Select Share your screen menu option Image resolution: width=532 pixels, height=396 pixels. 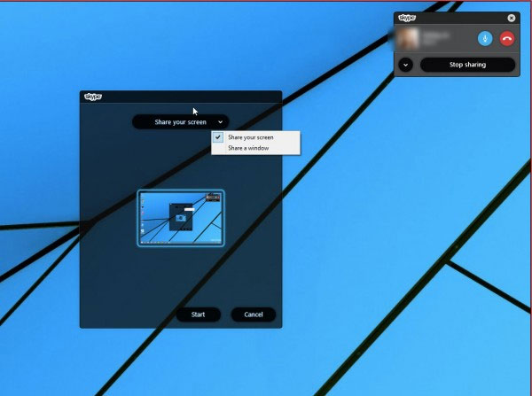255,137
